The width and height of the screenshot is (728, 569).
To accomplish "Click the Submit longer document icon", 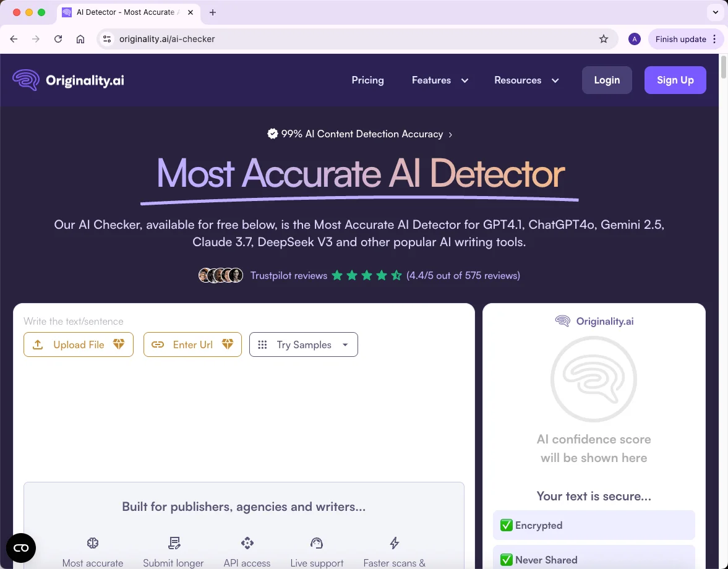I will [x=174, y=542].
